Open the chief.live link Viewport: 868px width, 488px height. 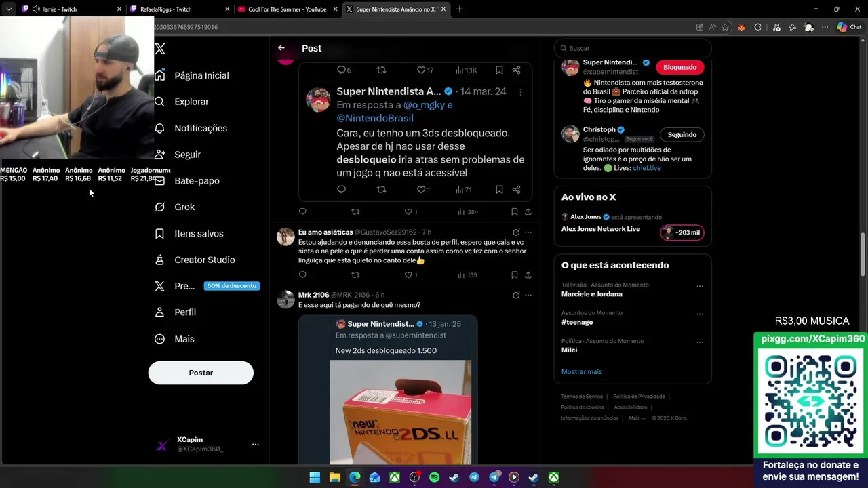647,168
